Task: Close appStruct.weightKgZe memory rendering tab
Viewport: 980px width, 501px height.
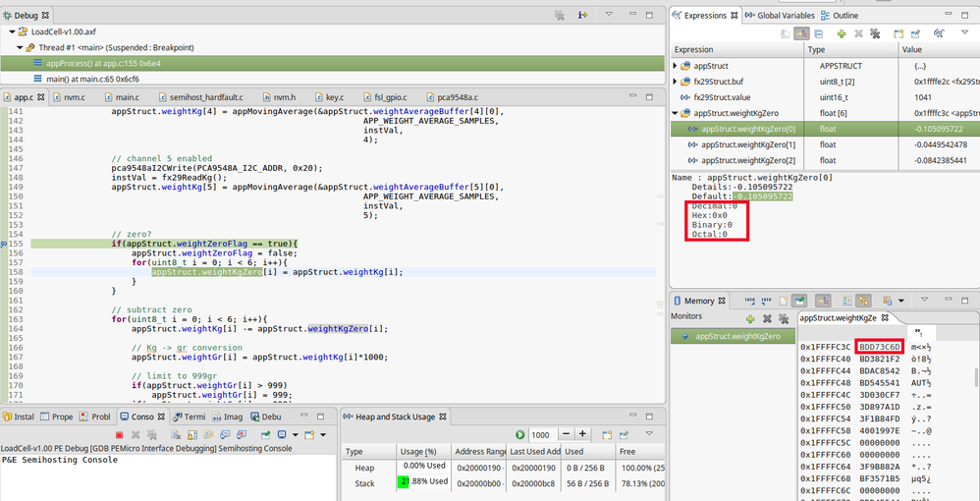Action: click(x=885, y=317)
